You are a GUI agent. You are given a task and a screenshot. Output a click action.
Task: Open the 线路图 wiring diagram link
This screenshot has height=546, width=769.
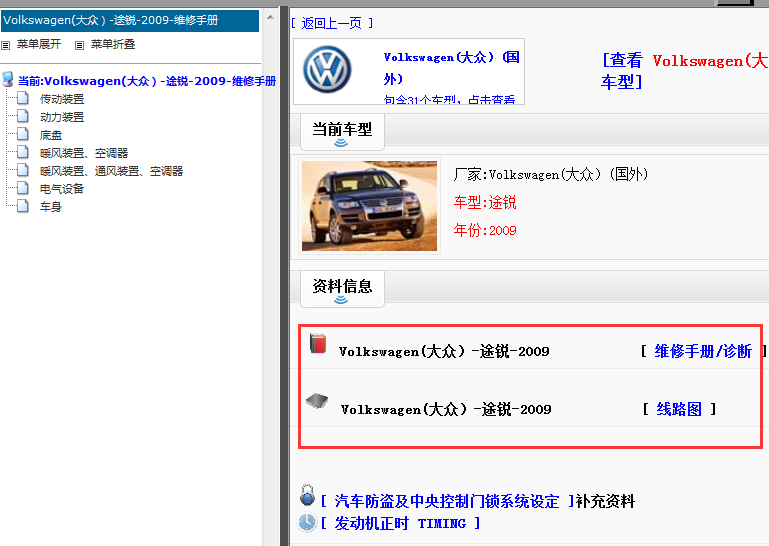679,409
